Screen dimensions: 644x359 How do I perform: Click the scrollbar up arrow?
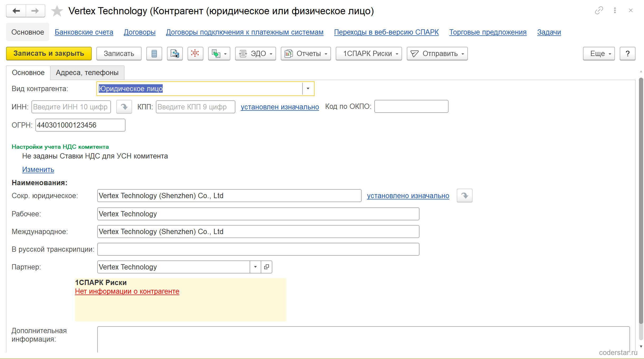[641, 72]
